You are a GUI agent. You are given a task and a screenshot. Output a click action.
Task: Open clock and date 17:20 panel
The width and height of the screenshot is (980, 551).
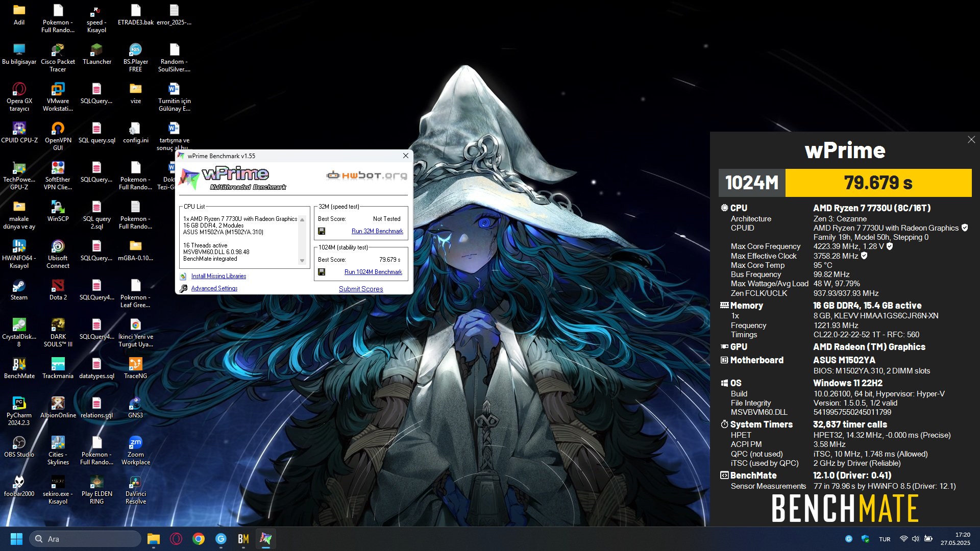click(955, 539)
